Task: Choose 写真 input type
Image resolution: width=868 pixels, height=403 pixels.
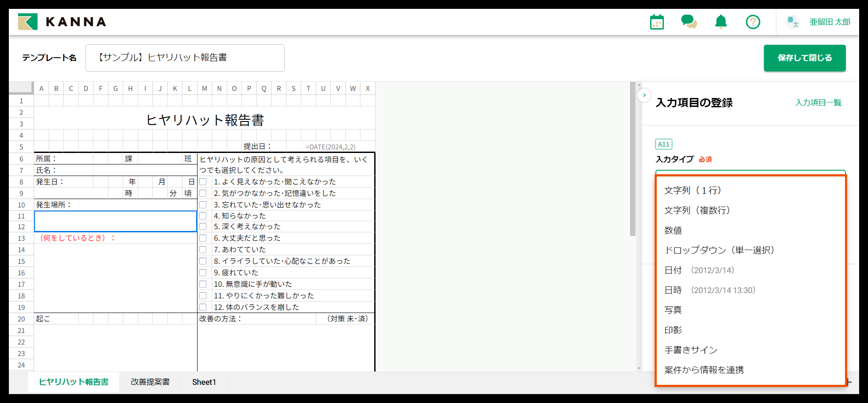Action: (751, 310)
